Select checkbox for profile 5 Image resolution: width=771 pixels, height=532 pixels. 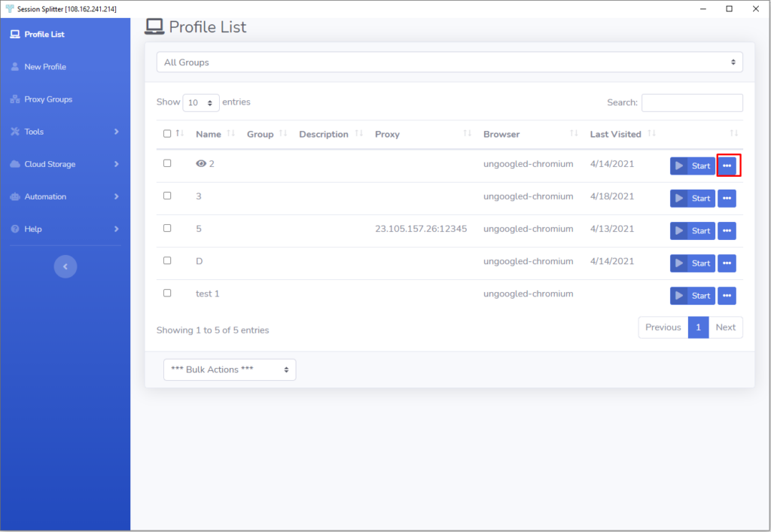coord(167,228)
